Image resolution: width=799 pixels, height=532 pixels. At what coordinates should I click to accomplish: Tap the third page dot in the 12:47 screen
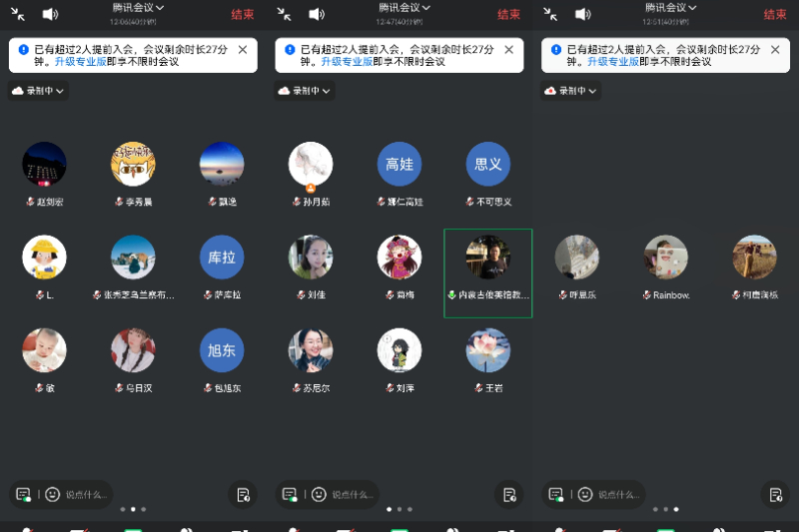(409, 509)
